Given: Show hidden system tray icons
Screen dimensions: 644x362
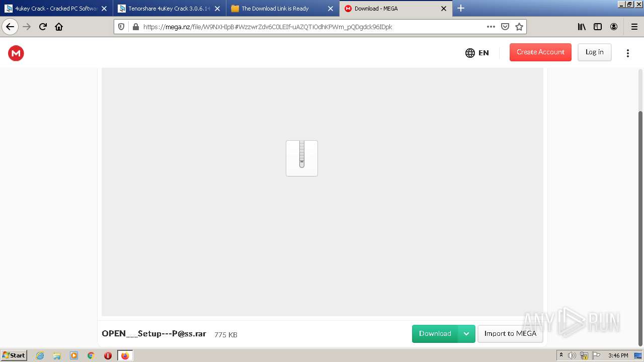Looking at the screenshot, I should 561,355.
